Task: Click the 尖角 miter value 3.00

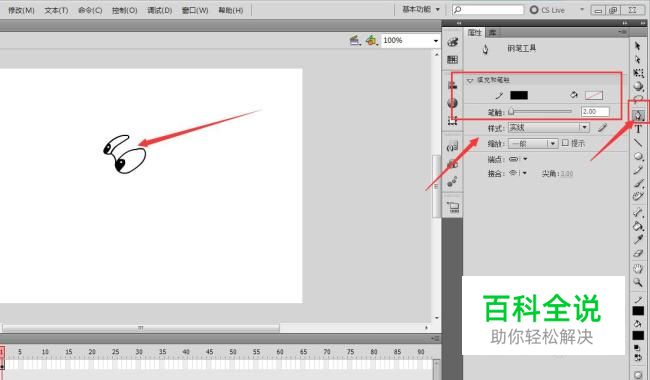Action: [x=567, y=174]
